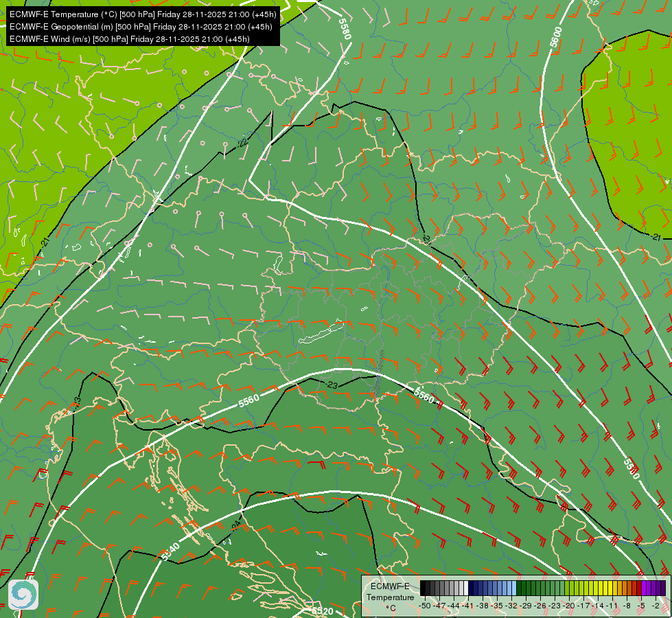This screenshot has height=618, width=672.
Task: Click the -22 isotherm contour label
Action: pos(242,144)
